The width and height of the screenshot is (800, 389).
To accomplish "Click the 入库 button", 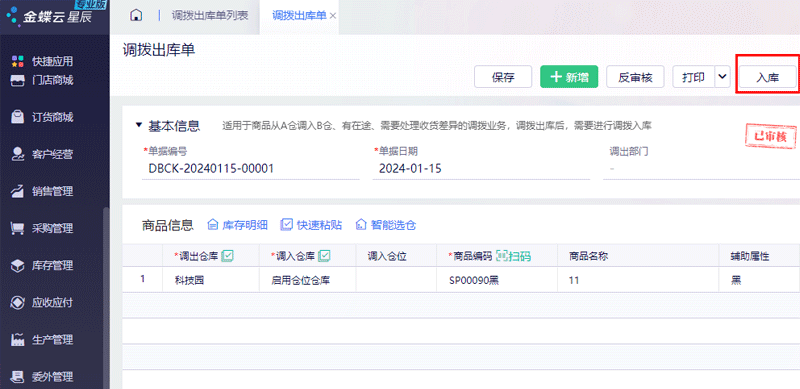I will point(767,78).
